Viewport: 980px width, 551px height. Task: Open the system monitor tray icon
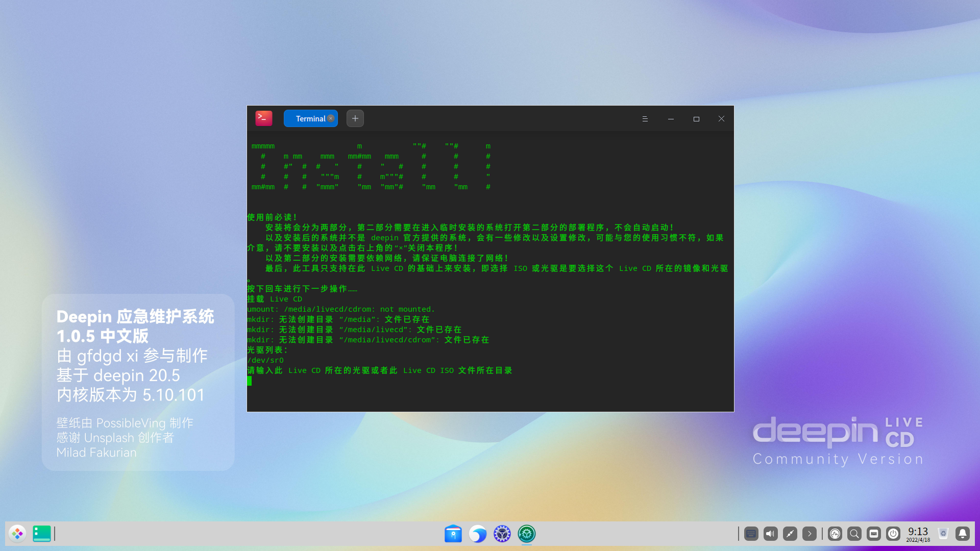pyautogui.click(x=835, y=534)
